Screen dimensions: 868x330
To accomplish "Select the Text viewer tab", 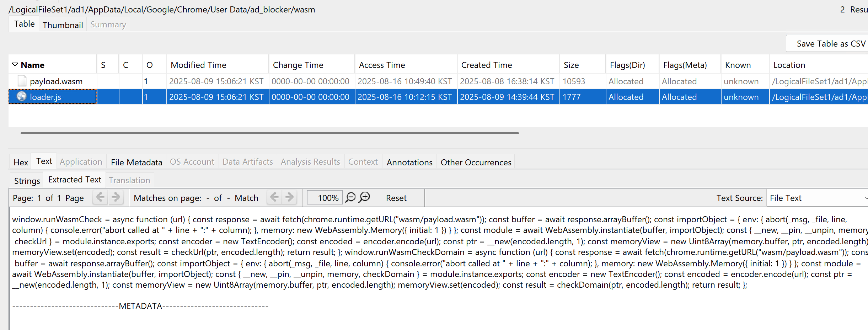I will (x=44, y=161).
